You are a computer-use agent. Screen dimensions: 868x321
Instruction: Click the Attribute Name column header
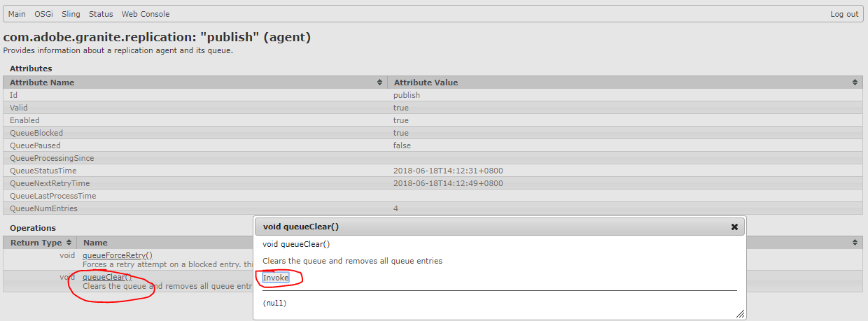(195, 83)
